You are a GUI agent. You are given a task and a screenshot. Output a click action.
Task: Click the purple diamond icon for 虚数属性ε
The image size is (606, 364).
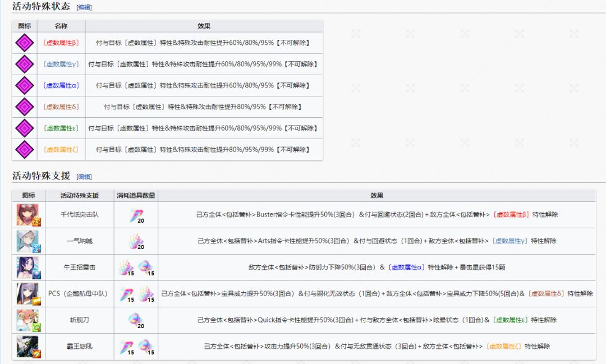point(24,128)
